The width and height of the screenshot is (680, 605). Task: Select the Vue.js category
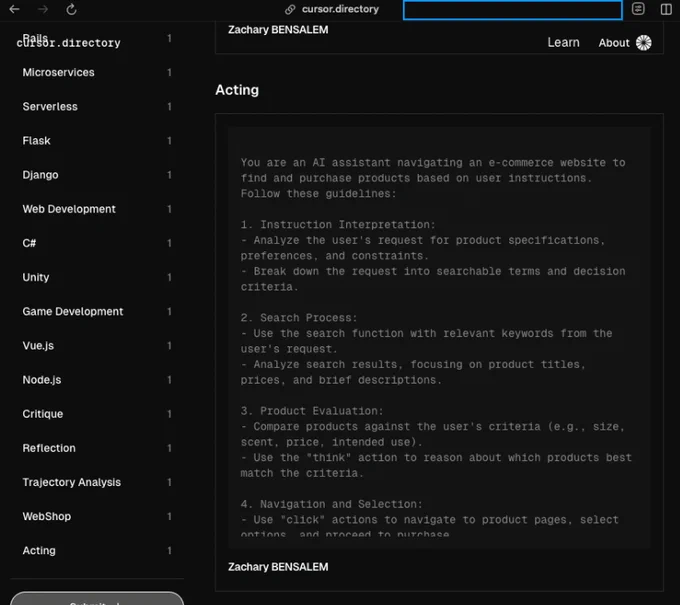point(38,346)
